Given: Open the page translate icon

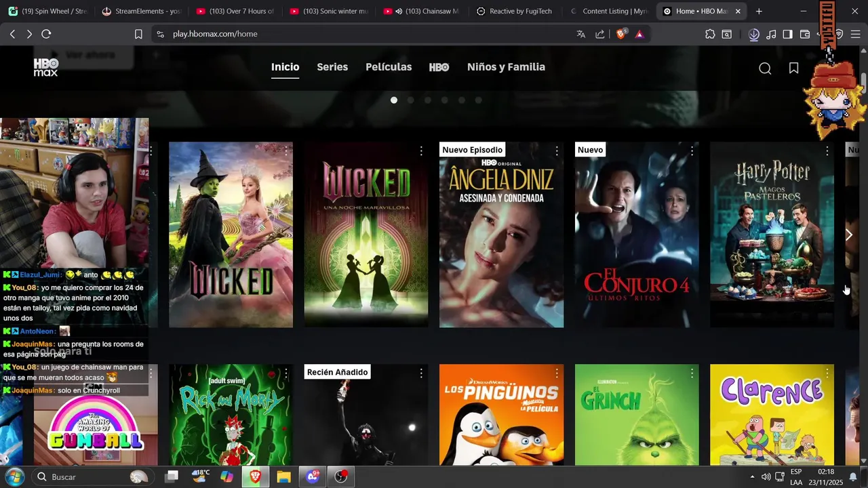Looking at the screenshot, I should pos(581,34).
